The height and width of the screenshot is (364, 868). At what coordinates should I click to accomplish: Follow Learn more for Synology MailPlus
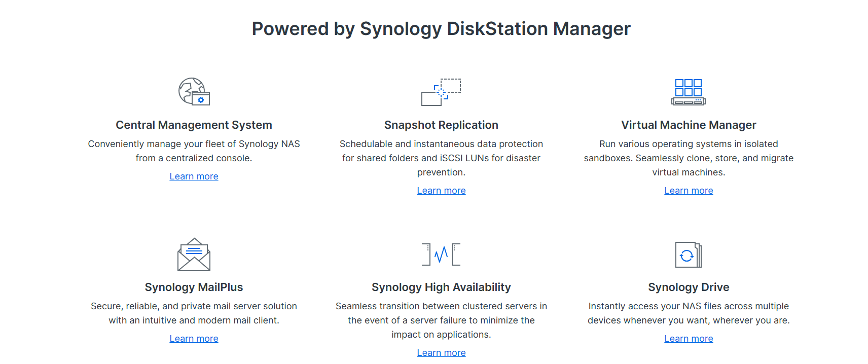[194, 339]
